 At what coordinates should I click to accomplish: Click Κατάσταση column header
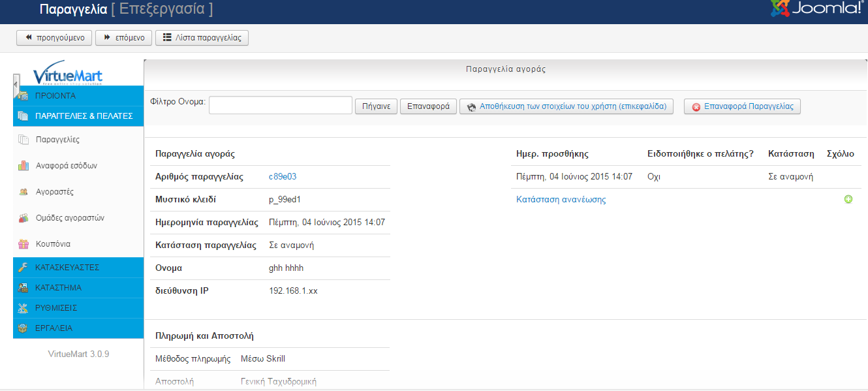(791, 154)
